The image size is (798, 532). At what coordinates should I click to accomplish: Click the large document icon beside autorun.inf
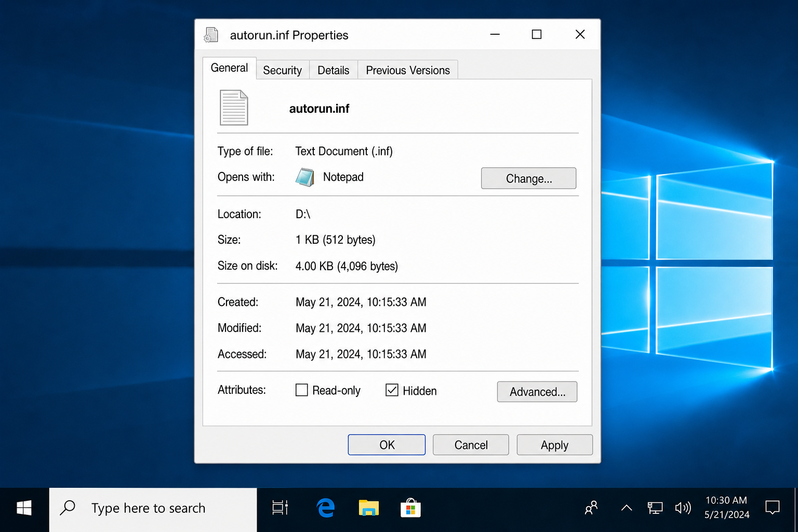(x=234, y=108)
